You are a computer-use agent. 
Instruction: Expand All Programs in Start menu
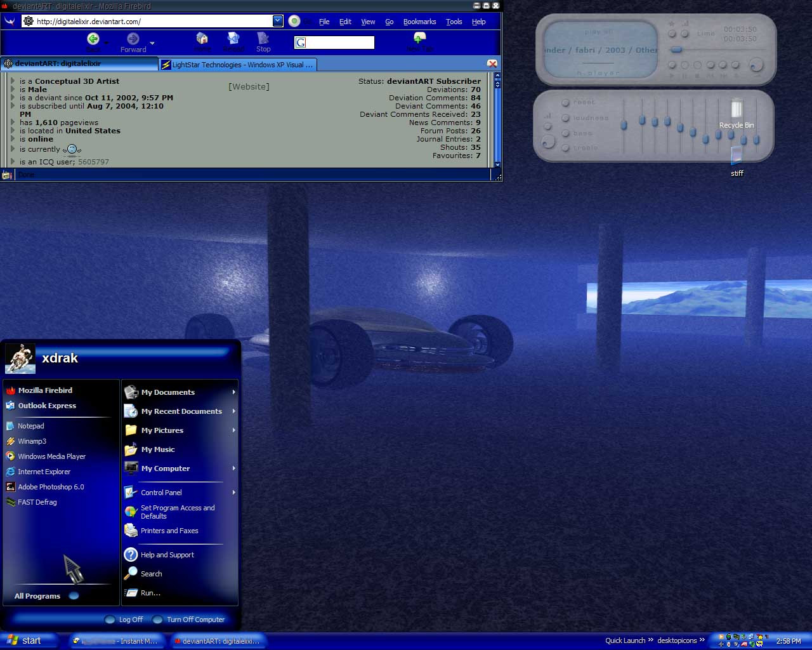point(46,596)
